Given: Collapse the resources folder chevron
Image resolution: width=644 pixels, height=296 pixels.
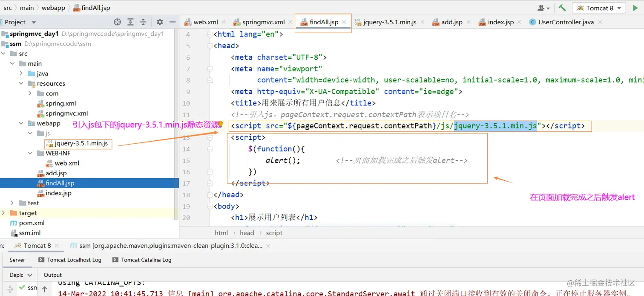Looking at the screenshot, I should coord(21,84).
